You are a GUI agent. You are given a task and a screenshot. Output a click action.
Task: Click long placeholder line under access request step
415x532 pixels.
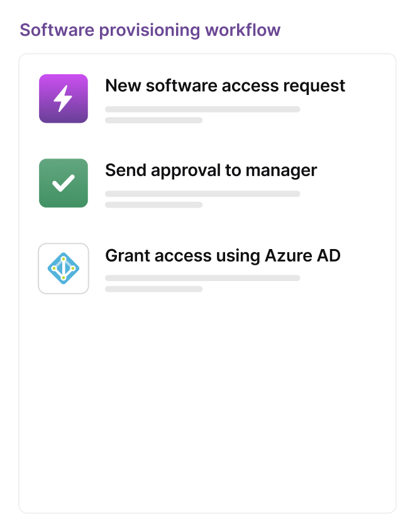(x=202, y=109)
